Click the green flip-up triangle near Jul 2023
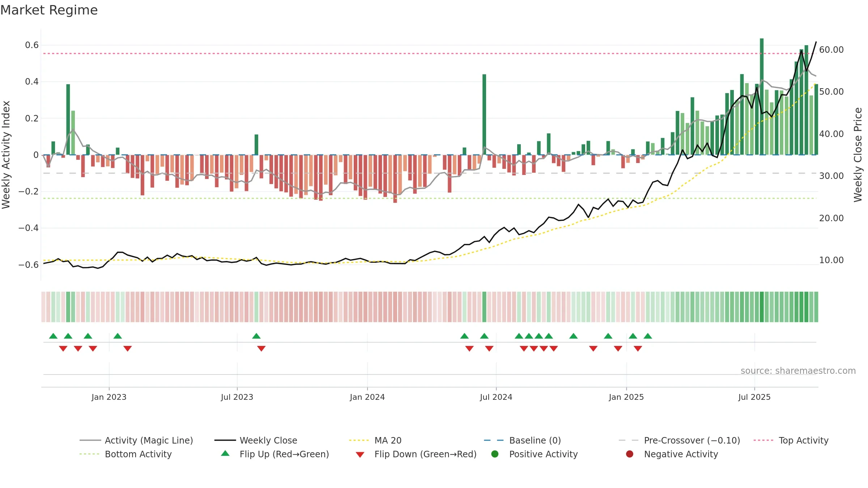This screenshot has width=868, height=488. [256, 336]
